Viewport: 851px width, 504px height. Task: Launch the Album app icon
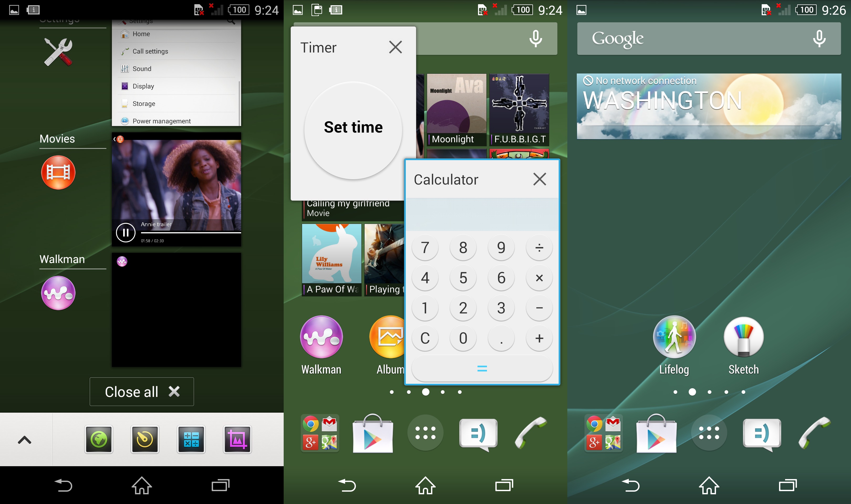(387, 345)
